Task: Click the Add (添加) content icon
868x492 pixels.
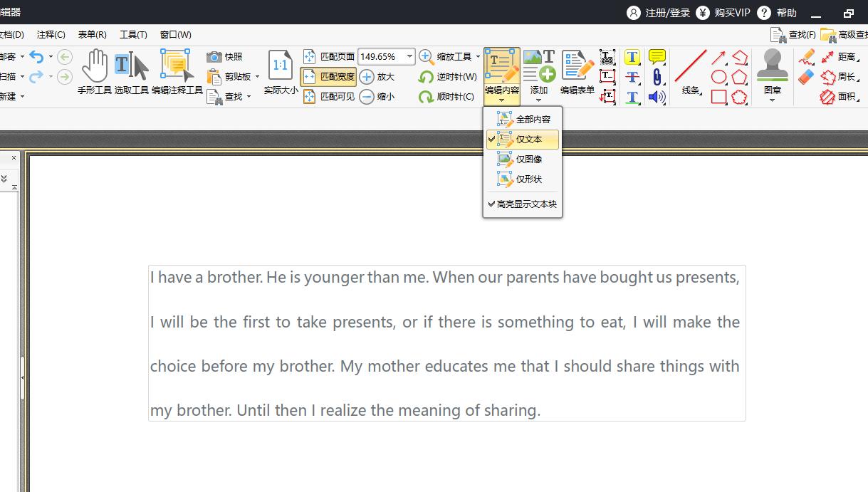Action: pos(539,66)
